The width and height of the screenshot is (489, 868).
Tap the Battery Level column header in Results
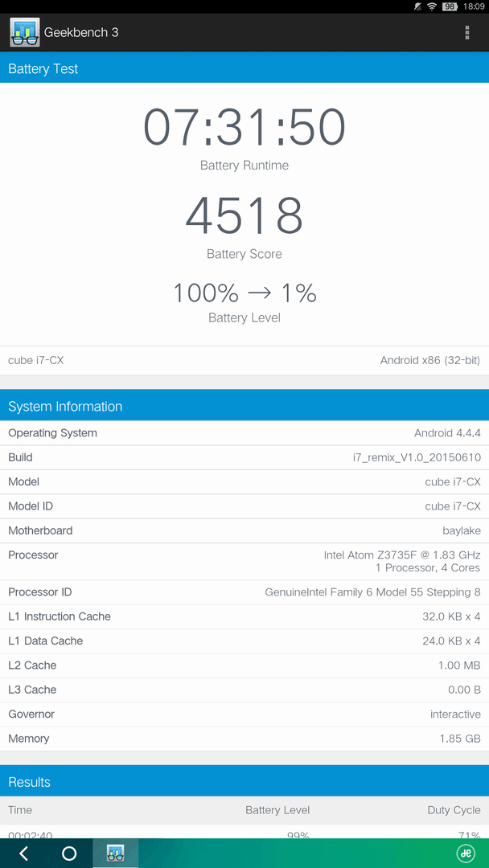click(277, 810)
